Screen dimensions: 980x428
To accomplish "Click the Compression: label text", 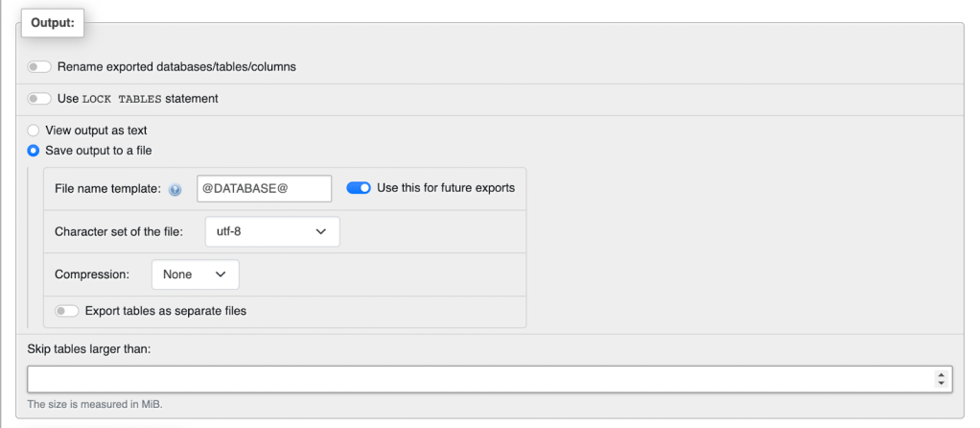I will (92, 274).
